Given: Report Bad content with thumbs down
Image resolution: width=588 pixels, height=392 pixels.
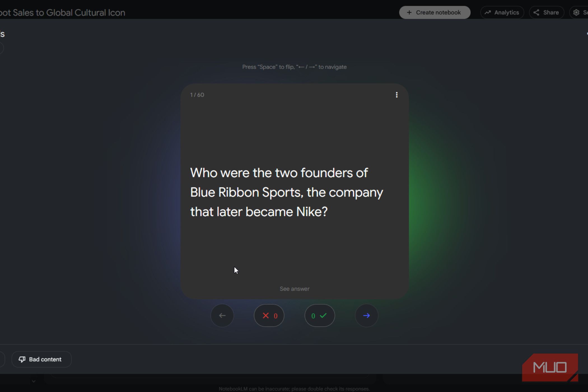Looking at the screenshot, I should [41, 359].
